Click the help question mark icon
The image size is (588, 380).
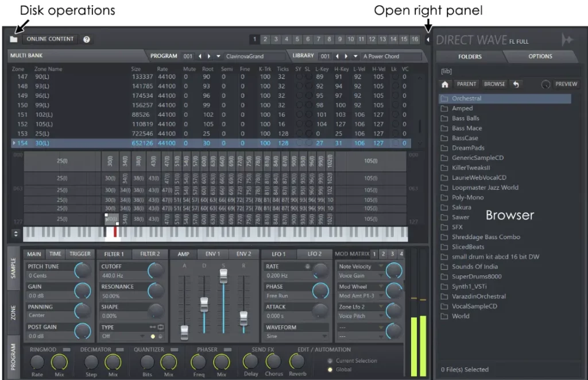86,39
